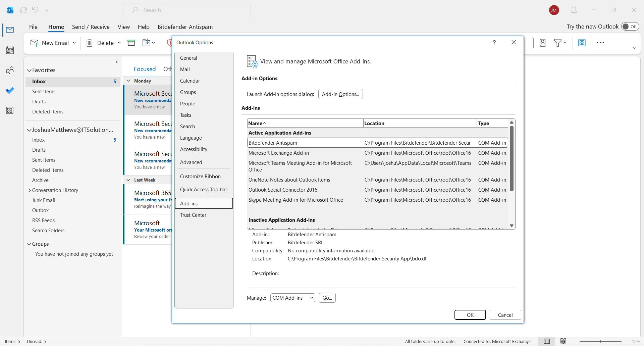Screen dimensions: 644x346
Task: Select the Skype Meeting Add-in row
Action: 377,200
